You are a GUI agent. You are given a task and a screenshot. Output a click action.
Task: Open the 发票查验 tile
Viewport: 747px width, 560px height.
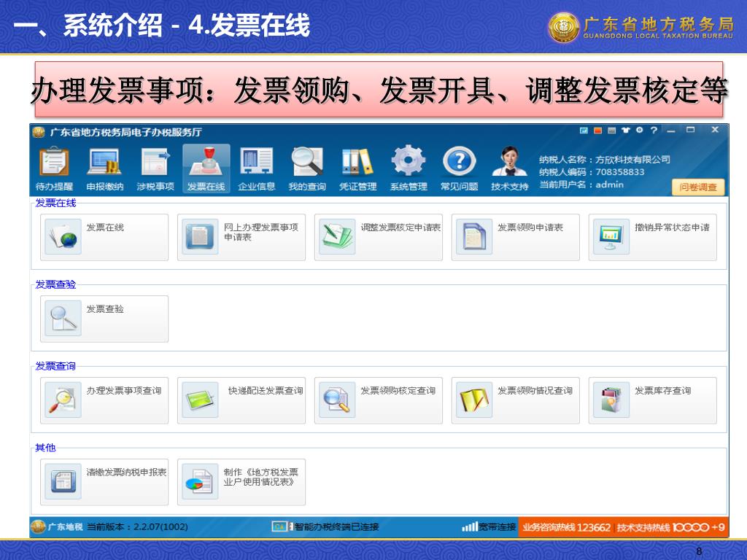pyautogui.click(x=104, y=319)
